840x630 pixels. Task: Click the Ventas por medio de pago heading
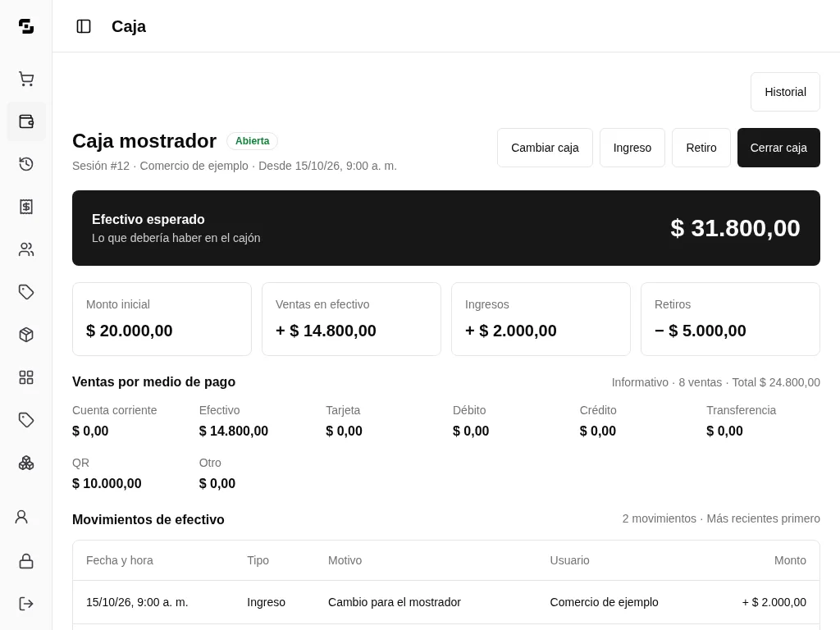coord(153,382)
